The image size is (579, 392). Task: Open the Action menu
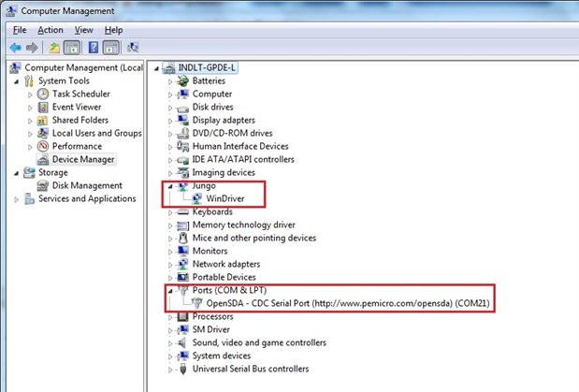coord(51,30)
